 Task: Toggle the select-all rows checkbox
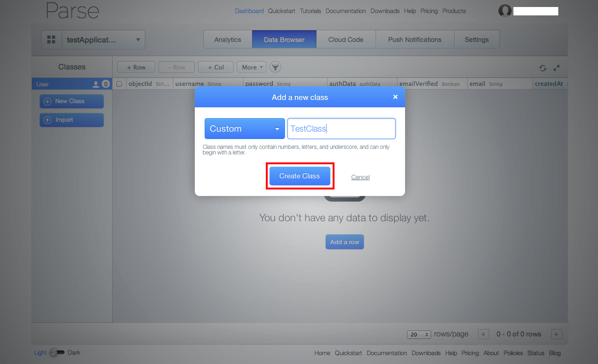(119, 84)
